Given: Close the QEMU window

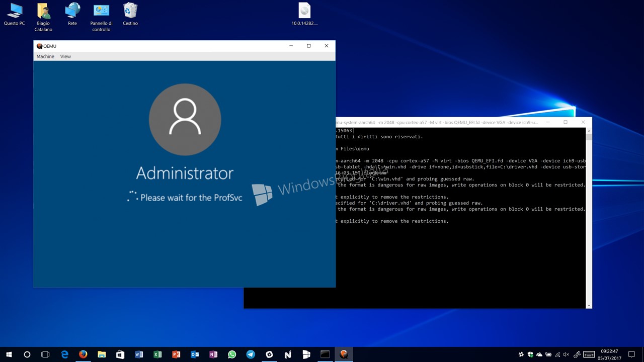Looking at the screenshot, I should (326, 46).
